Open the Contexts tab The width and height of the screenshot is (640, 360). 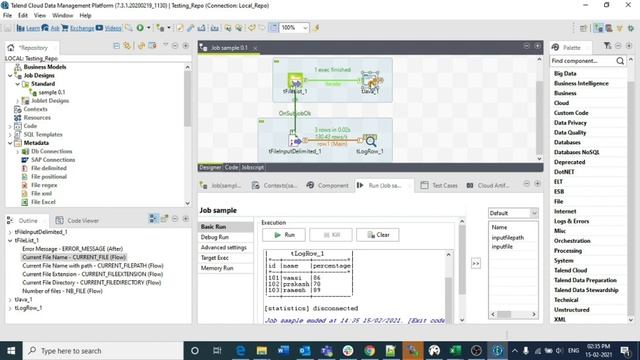274,185
